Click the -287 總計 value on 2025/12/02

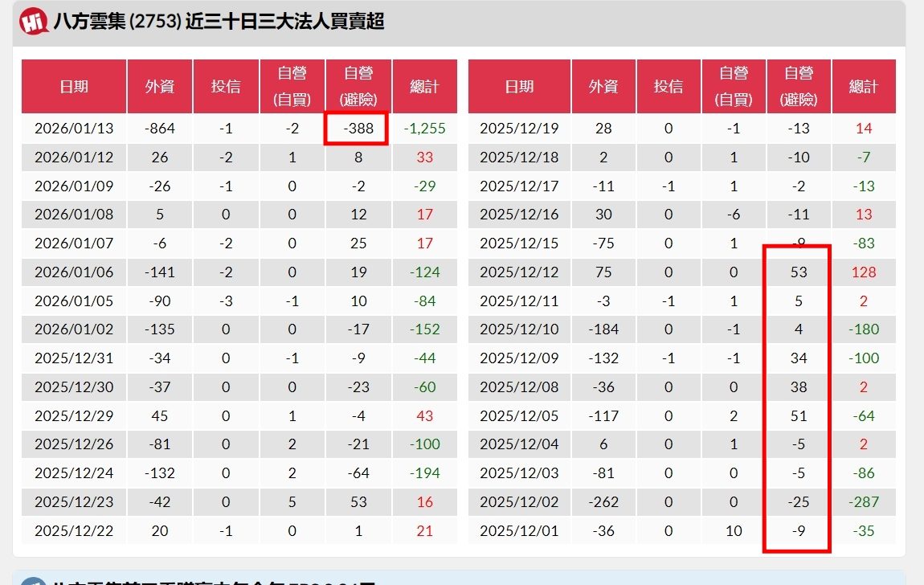point(864,502)
